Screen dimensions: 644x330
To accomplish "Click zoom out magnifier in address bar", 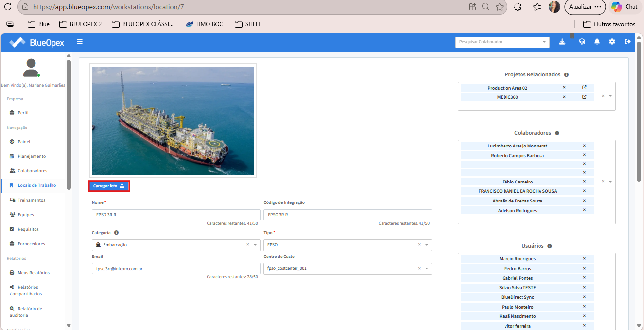I will [486, 7].
